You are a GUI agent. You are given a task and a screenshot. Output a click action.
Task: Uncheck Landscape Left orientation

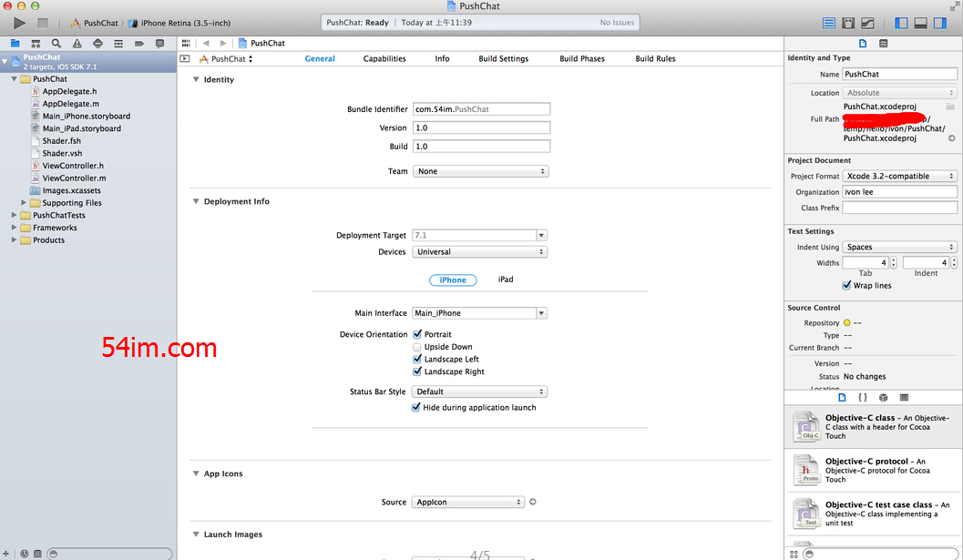(x=417, y=360)
